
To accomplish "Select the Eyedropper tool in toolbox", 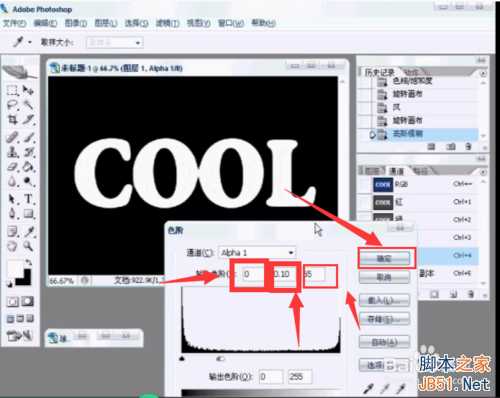I will (28, 231).
